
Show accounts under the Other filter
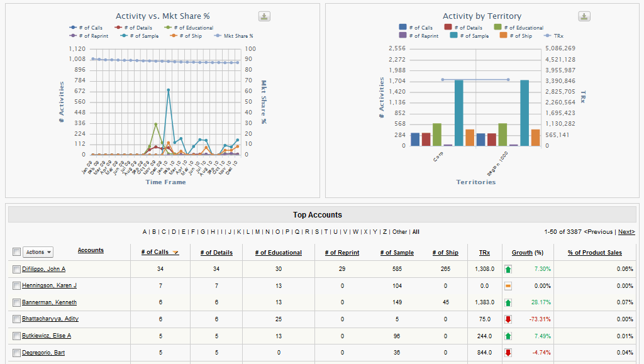(399, 232)
